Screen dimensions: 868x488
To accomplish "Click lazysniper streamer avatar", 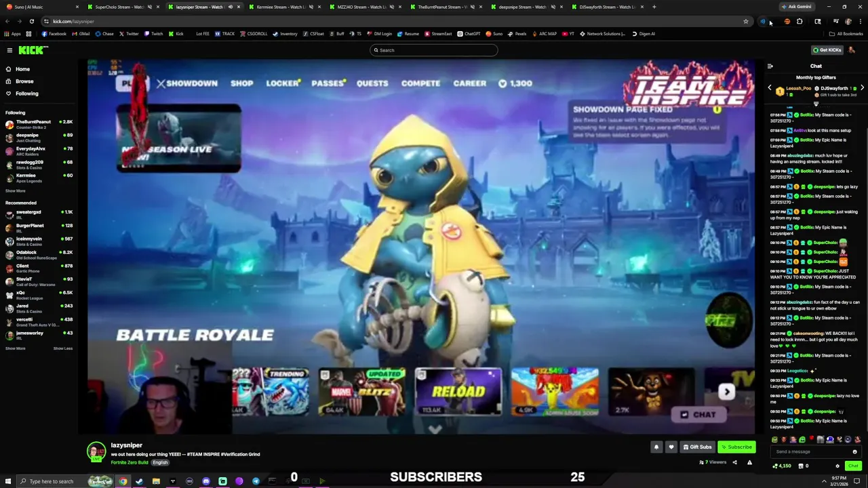I will (x=96, y=451).
